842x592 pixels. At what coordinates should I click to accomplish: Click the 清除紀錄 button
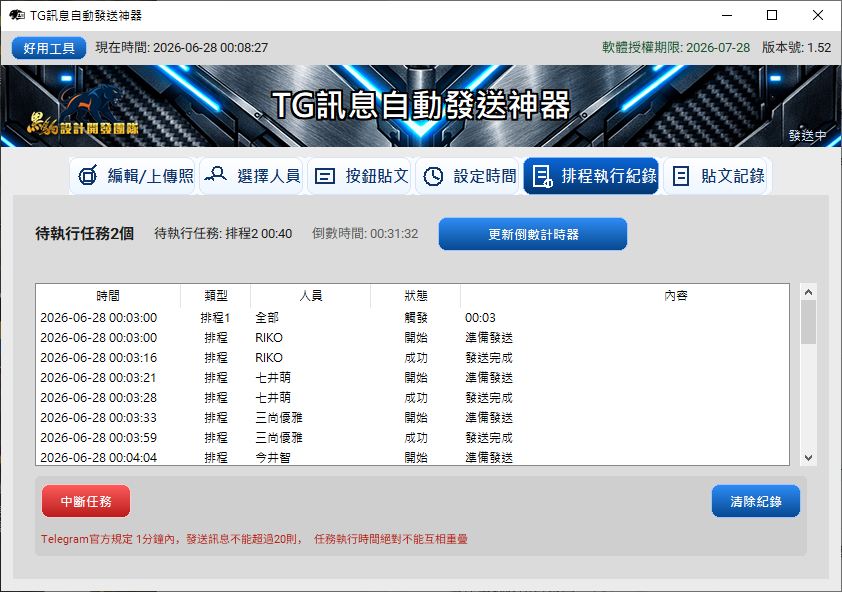pyautogui.click(x=756, y=501)
